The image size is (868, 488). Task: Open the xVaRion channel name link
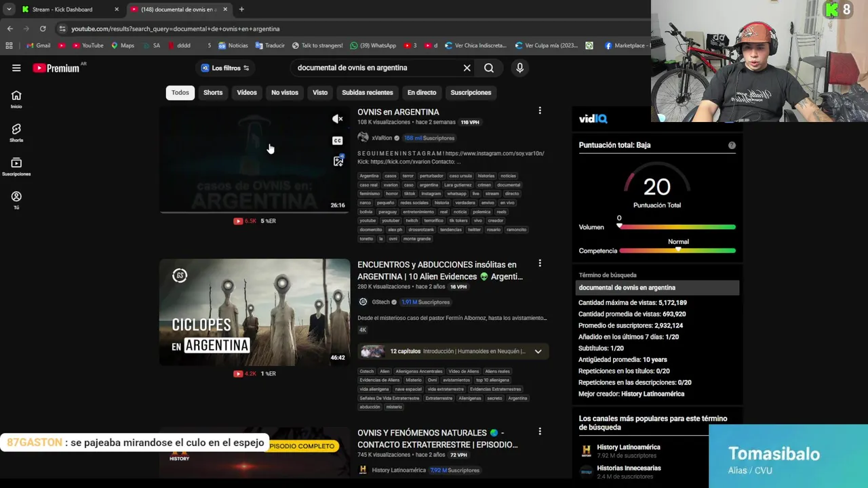[x=382, y=138]
